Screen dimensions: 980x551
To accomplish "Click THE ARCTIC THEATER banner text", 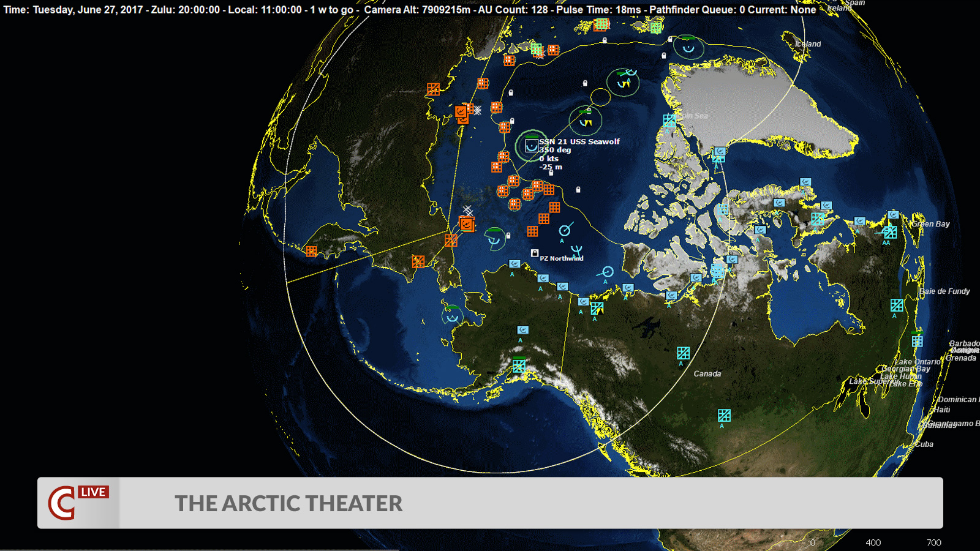I will tap(288, 504).
